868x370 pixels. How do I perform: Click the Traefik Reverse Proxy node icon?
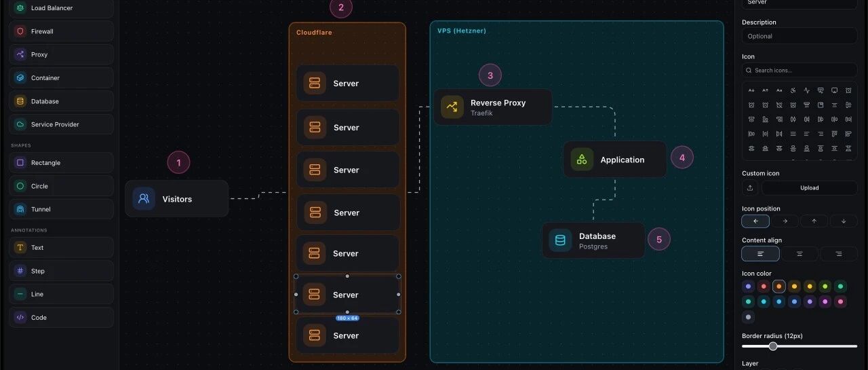452,107
